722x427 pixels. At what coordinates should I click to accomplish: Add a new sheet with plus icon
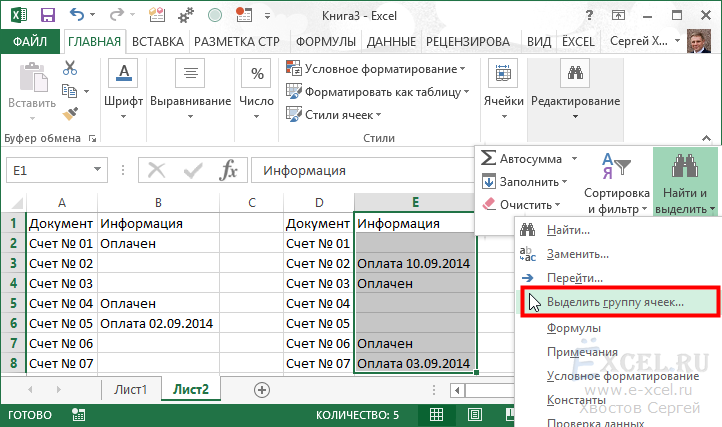coord(262,390)
